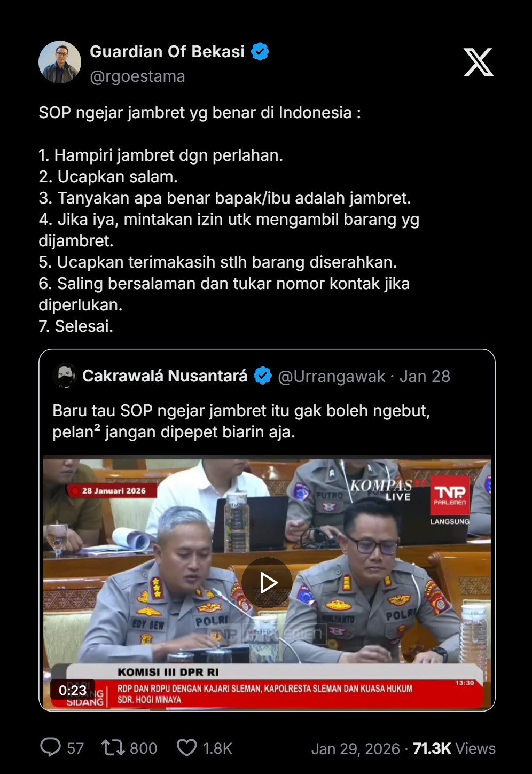The image size is (532, 774).
Task: Click the Jan 29, 2026 timestamp
Action: click(x=356, y=748)
